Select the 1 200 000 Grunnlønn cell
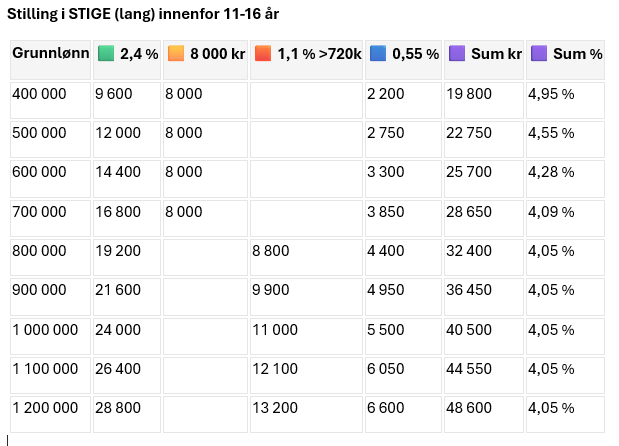The image size is (619, 446). click(x=51, y=414)
